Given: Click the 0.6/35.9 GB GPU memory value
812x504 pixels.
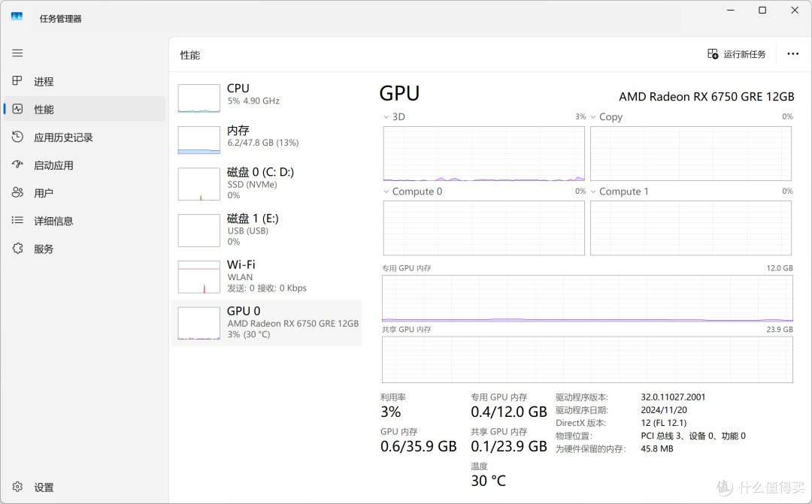Looking at the screenshot, I should coord(419,447).
